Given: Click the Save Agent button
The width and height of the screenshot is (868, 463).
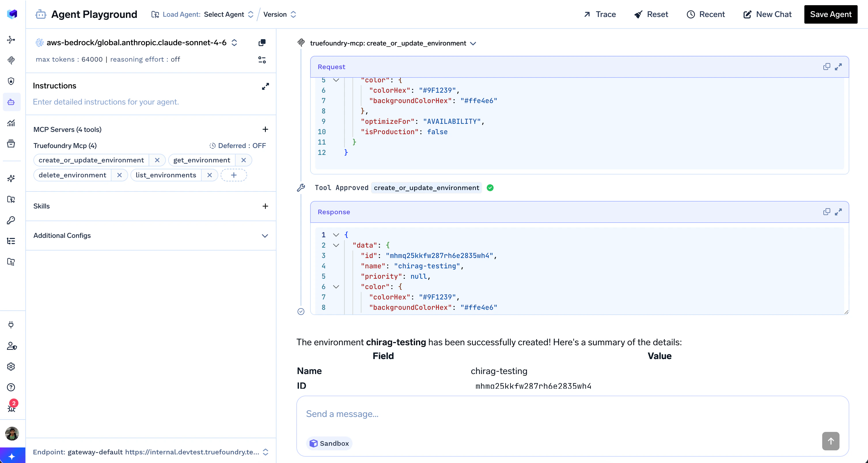Looking at the screenshot, I should tap(831, 14).
